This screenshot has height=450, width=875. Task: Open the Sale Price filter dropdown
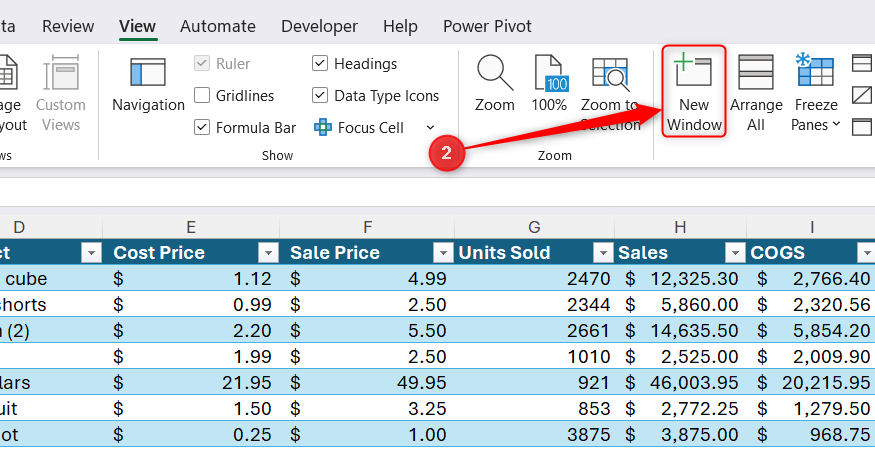(444, 253)
